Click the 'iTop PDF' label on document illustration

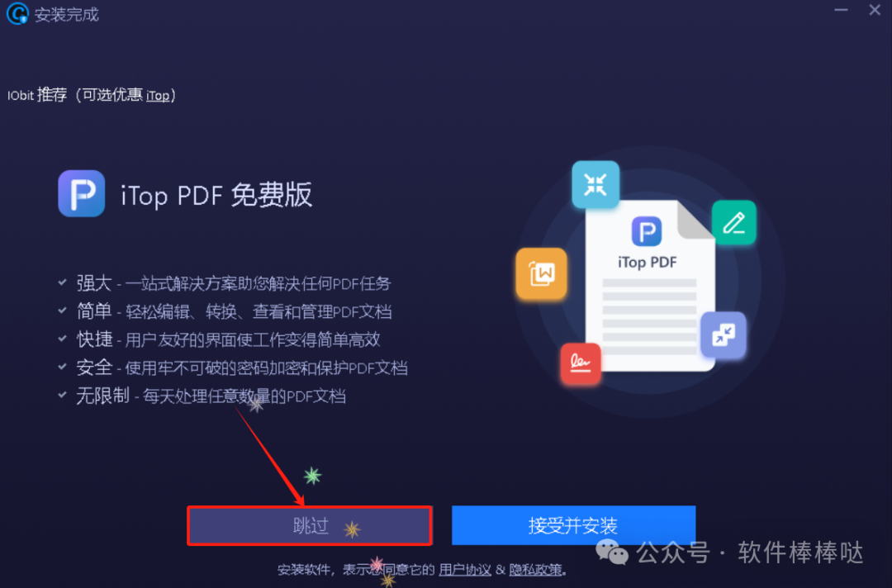pos(648,262)
